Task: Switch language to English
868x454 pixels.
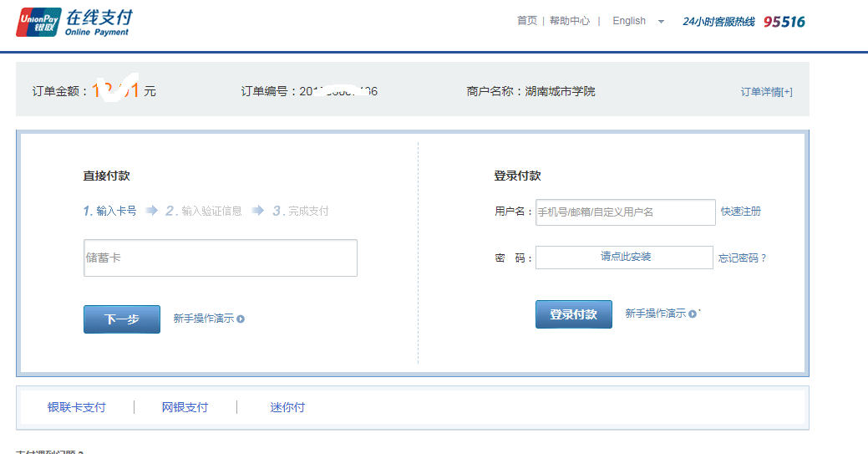Action: (x=628, y=21)
